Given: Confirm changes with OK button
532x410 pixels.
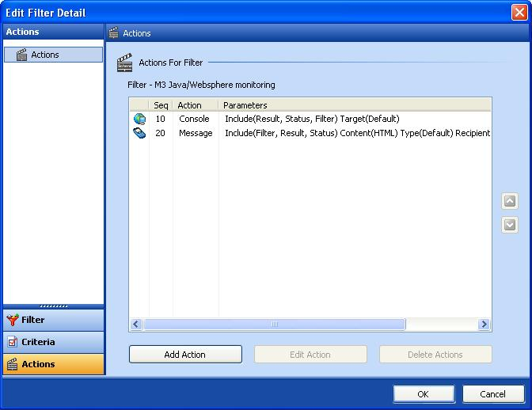Looking at the screenshot, I should tap(424, 394).
